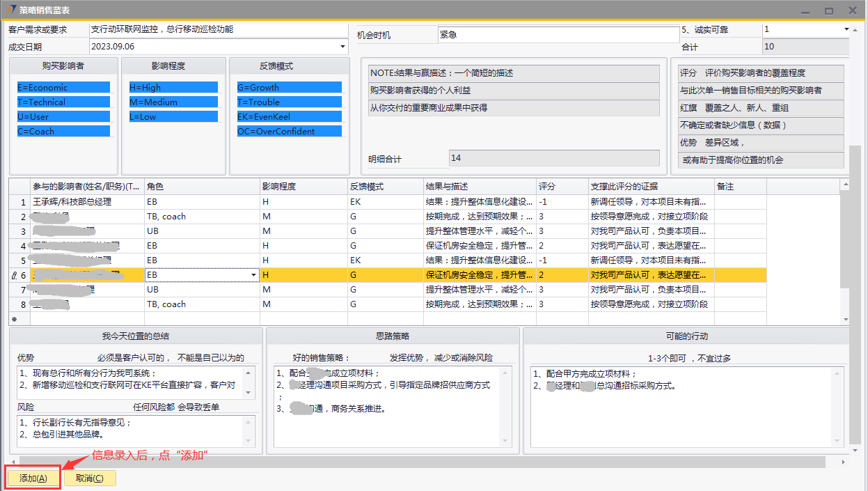Click the new row asterisk marker
The width and height of the screenshot is (868, 491).
click(x=14, y=319)
